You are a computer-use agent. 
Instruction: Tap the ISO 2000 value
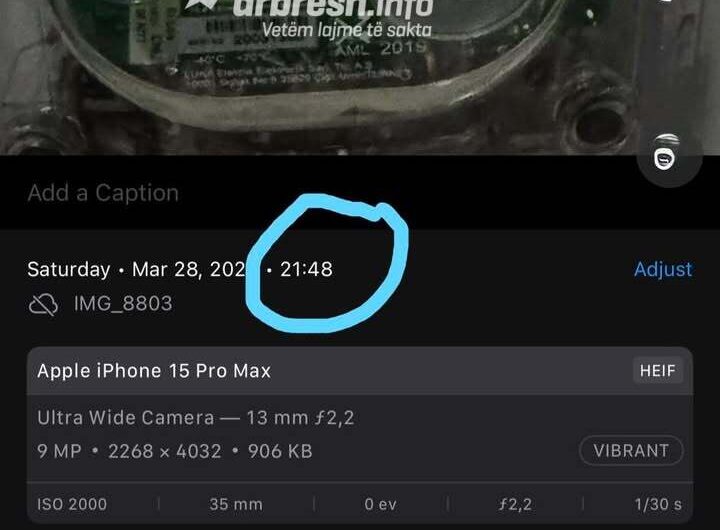(x=72, y=504)
